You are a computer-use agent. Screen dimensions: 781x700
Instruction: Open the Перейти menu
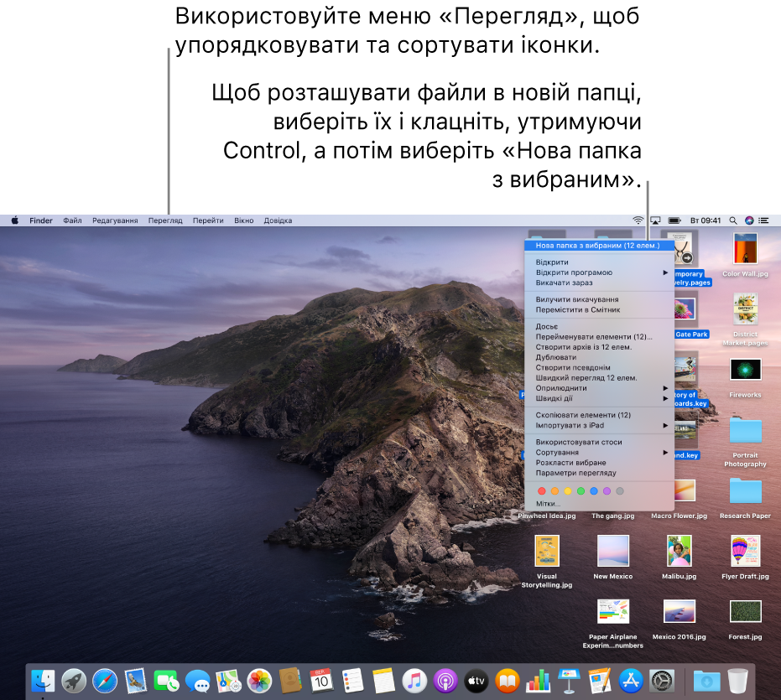208,220
